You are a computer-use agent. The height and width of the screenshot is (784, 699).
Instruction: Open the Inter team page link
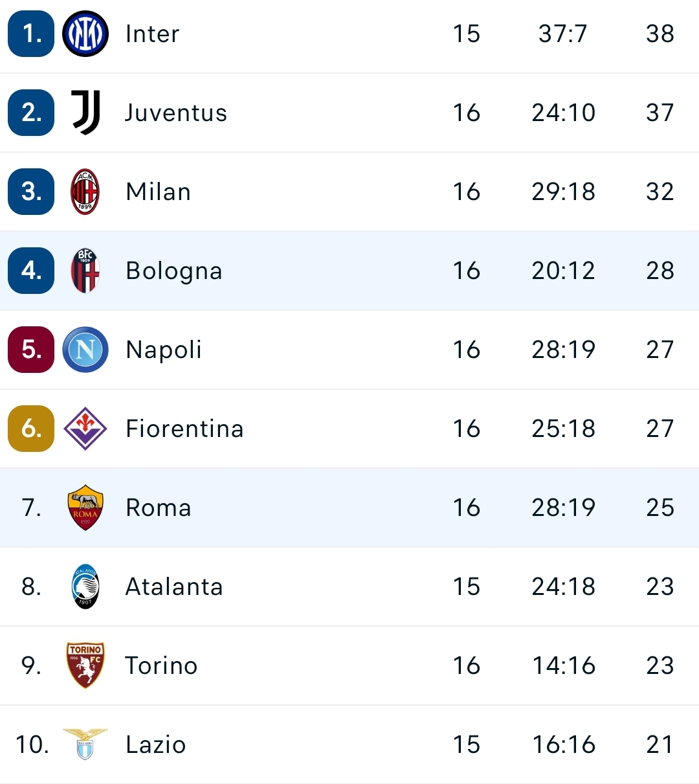[152, 34]
